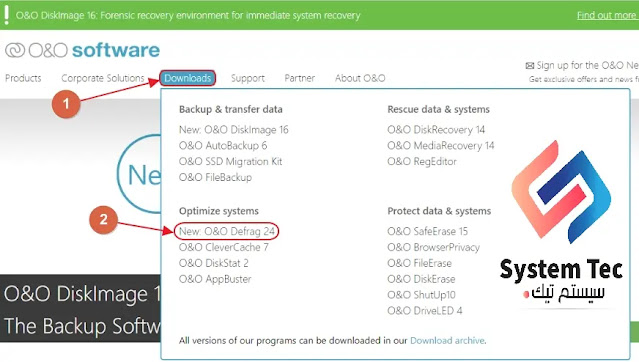
Task: Open the Products menu
Action: (x=23, y=78)
